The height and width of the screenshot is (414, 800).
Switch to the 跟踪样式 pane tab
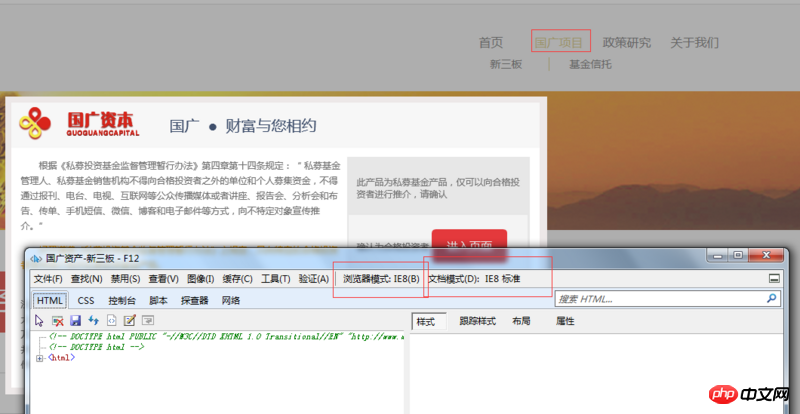[x=478, y=321]
